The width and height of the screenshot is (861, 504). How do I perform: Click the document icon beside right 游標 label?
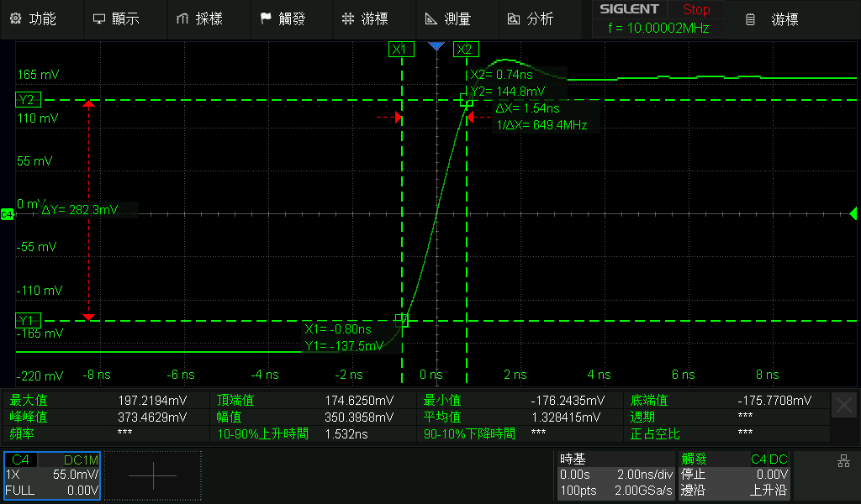coord(750,20)
